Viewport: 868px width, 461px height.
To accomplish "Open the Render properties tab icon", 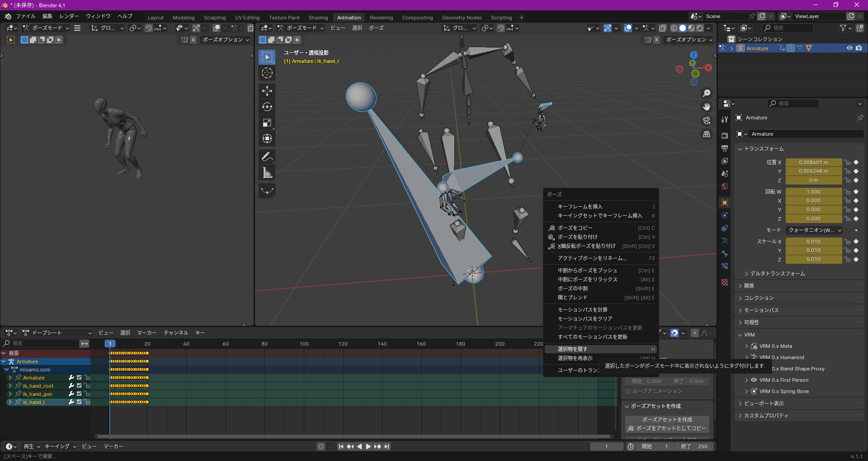I will tap(725, 135).
